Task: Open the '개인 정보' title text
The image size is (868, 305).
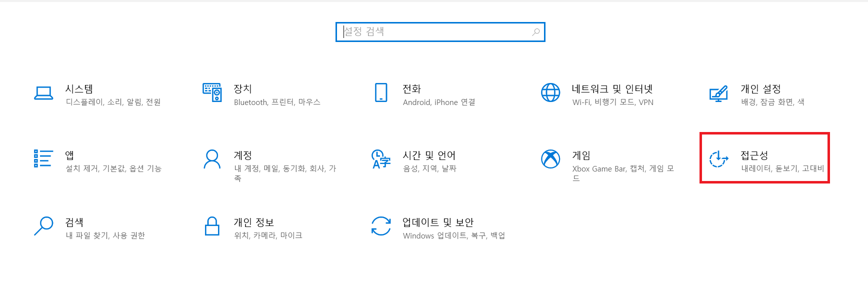Action: click(253, 222)
